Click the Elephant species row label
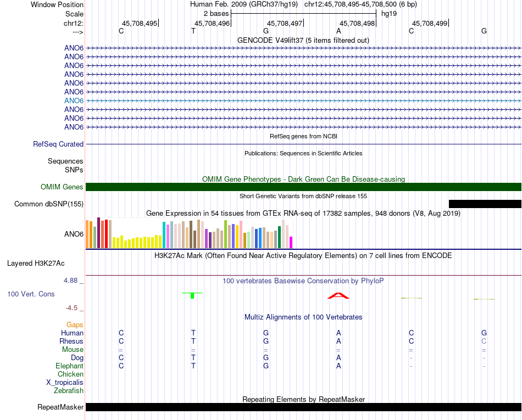522x420 pixels. click(x=69, y=366)
